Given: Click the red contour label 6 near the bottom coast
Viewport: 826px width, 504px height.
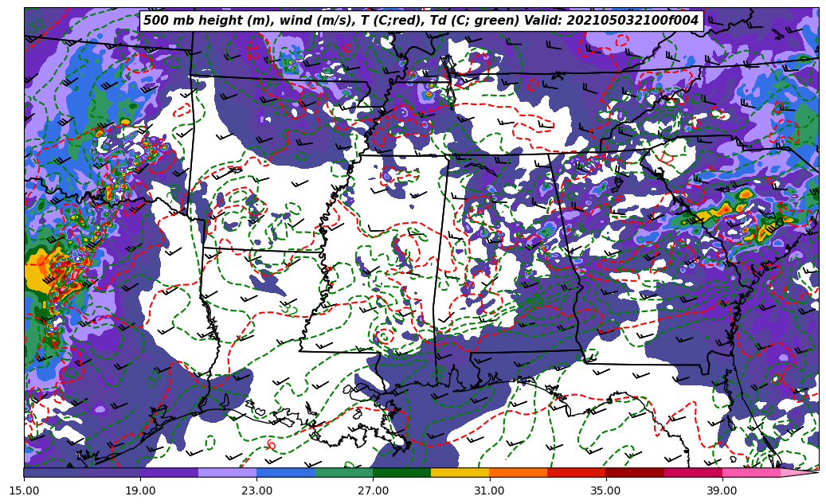Looking at the screenshot, I should [x=272, y=444].
